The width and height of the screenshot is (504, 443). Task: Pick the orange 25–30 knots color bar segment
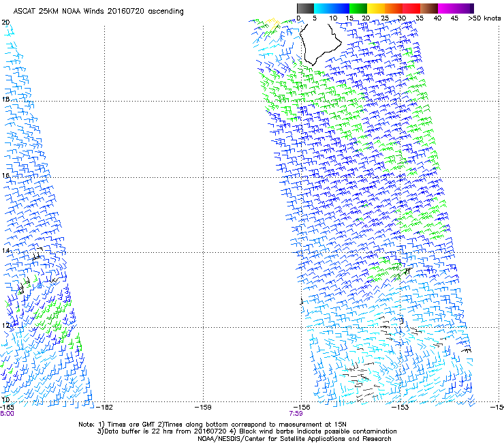[394, 8]
